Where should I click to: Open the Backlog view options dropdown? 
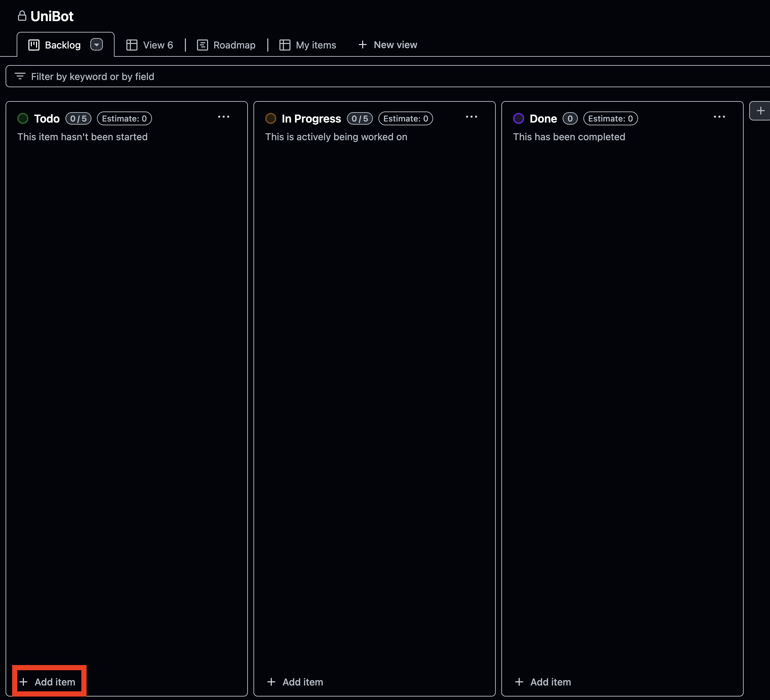(97, 45)
